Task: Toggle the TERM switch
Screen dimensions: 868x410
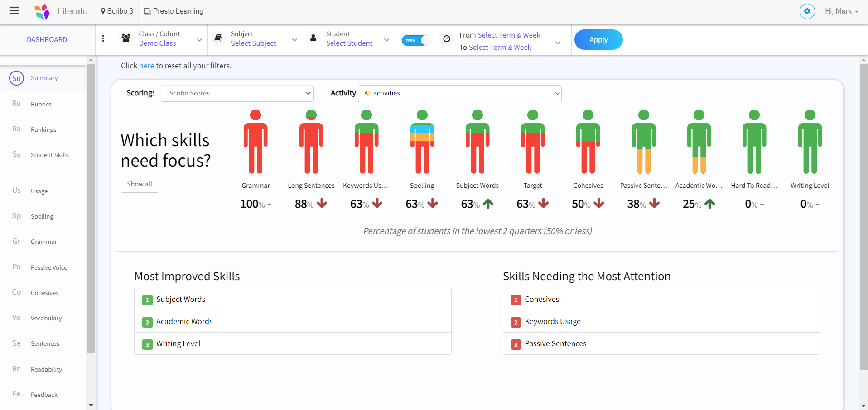Action: click(x=415, y=40)
